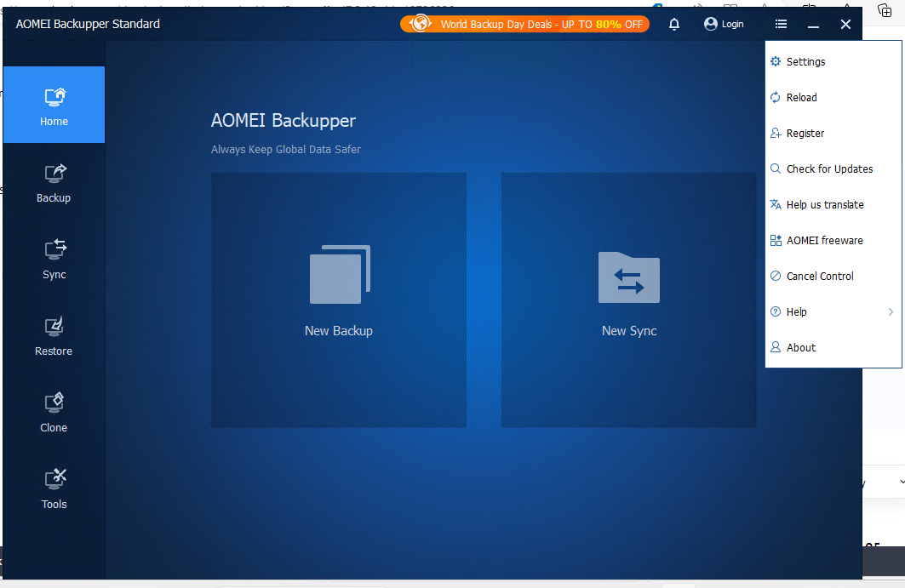Open the Backup section in sidebar

click(x=54, y=182)
